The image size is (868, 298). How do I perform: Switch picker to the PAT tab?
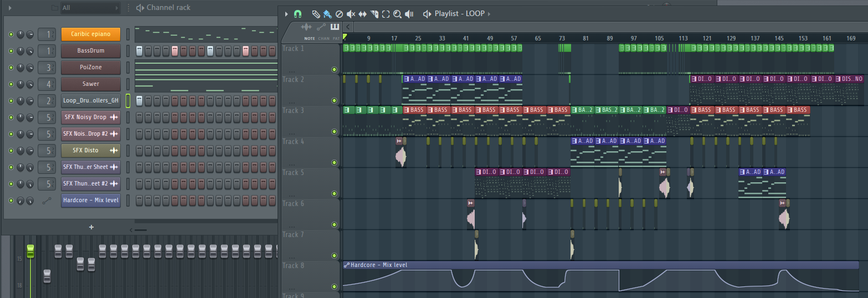(336, 38)
